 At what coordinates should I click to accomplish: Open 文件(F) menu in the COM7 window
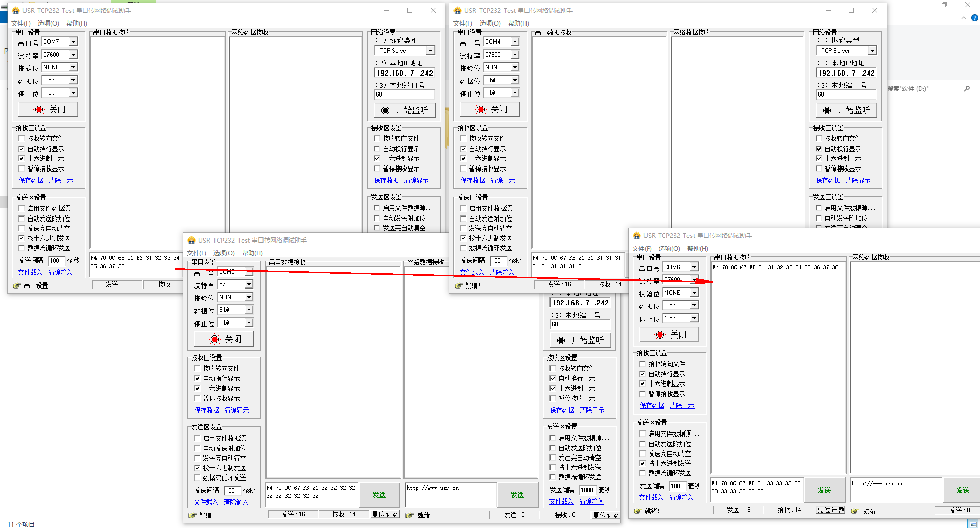pos(21,23)
